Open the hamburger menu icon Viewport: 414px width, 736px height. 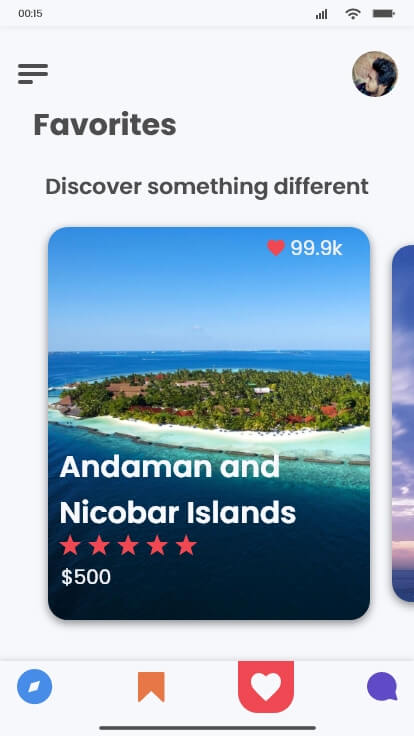(x=33, y=74)
